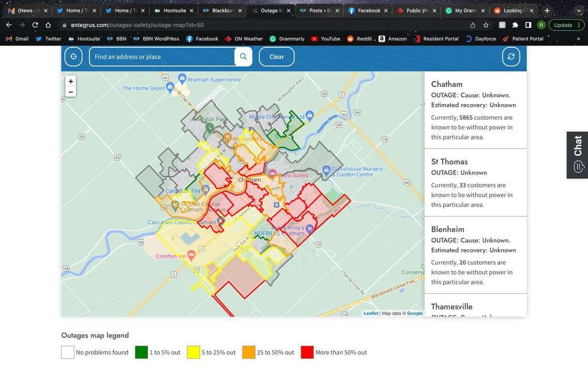Click the locate-me crosshair icon

point(73,56)
